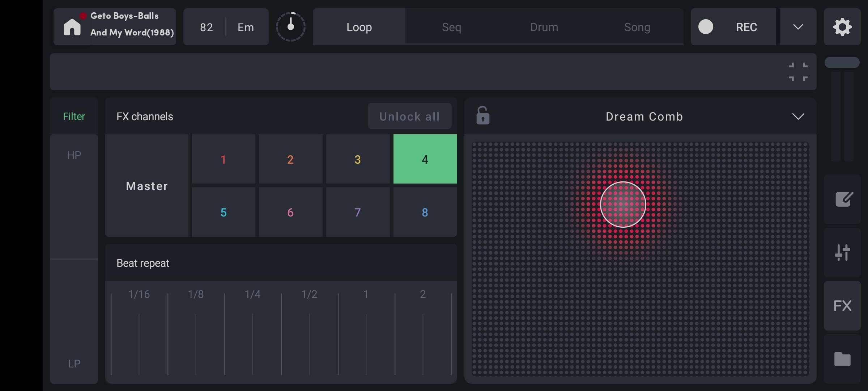Collapse the waveform view icon
The width and height of the screenshot is (868, 391).
(798, 72)
